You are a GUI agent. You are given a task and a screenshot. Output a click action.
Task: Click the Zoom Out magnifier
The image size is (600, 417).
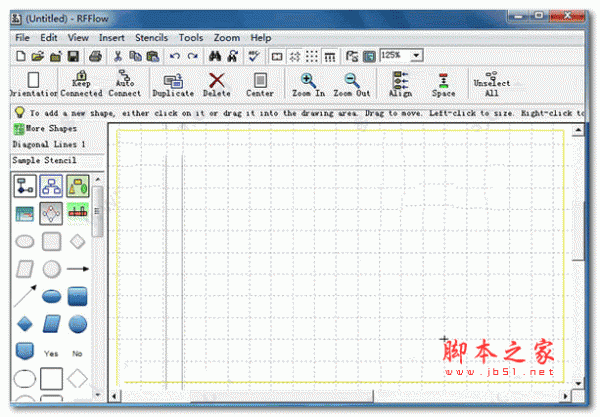352,85
